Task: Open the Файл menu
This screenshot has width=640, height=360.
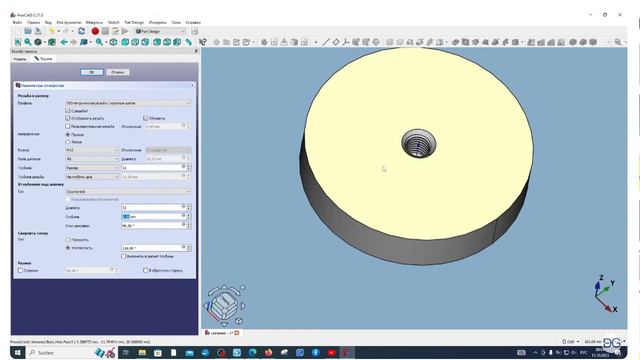Action: pyautogui.click(x=17, y=22)
